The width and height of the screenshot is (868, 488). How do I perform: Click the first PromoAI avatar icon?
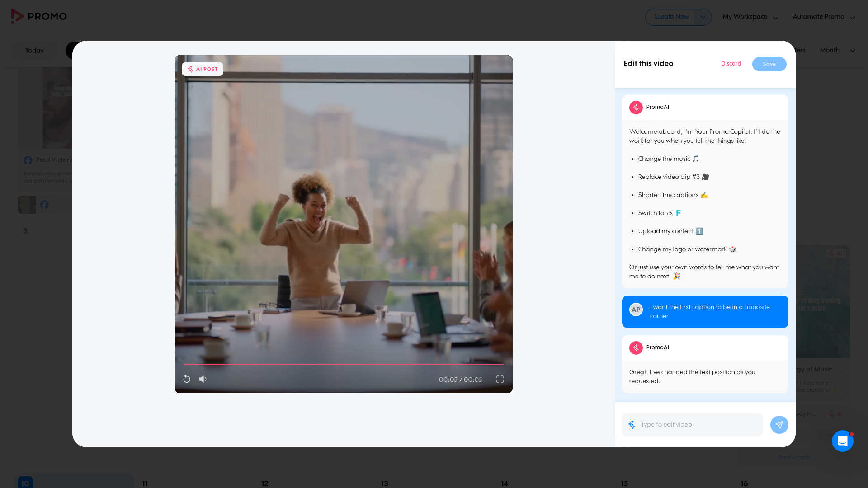(636, 108)
